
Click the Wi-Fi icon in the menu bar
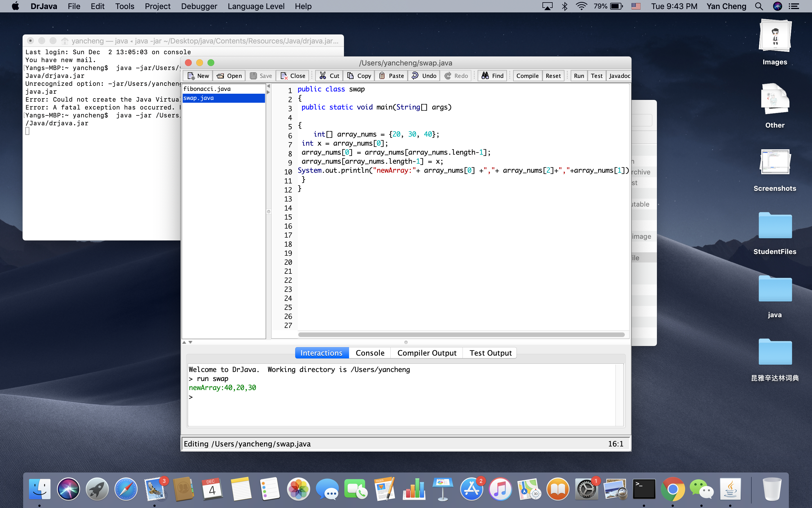(581, 6)
